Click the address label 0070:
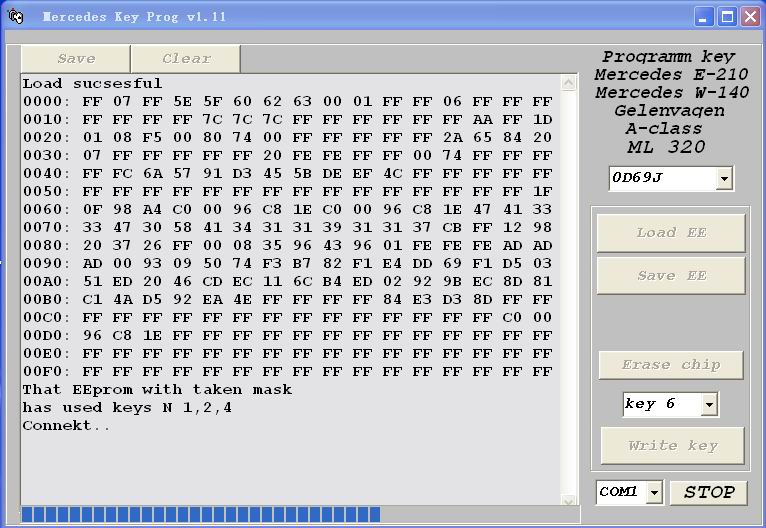The width and height of the screenshot is (766, 528). [46, 228]
